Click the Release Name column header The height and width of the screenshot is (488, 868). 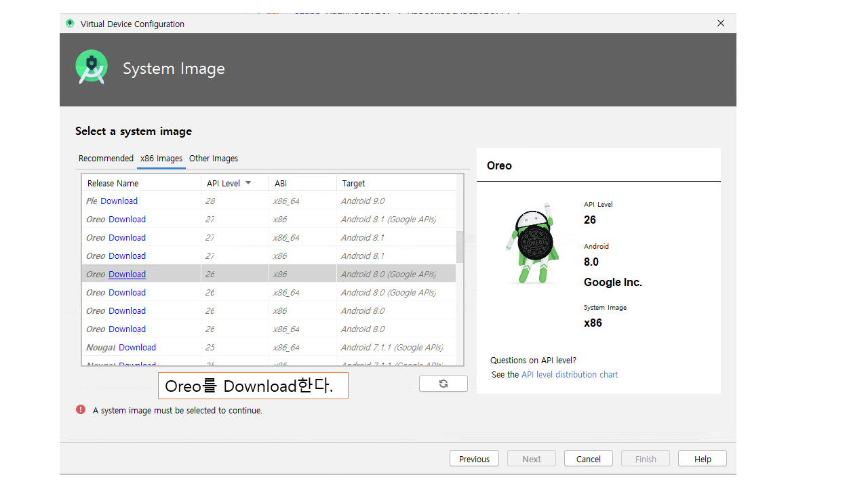(141, 183)
